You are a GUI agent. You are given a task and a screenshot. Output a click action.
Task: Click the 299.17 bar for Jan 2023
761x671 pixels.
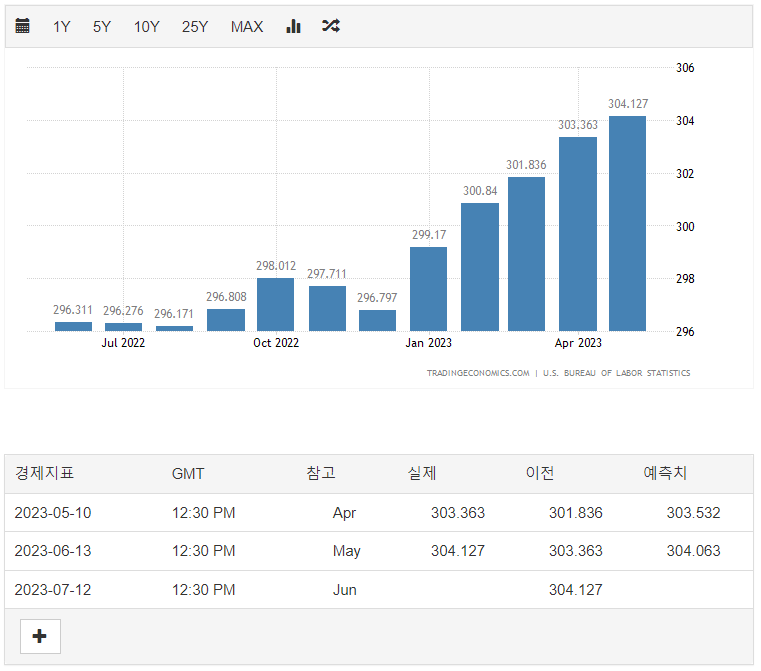429,289
